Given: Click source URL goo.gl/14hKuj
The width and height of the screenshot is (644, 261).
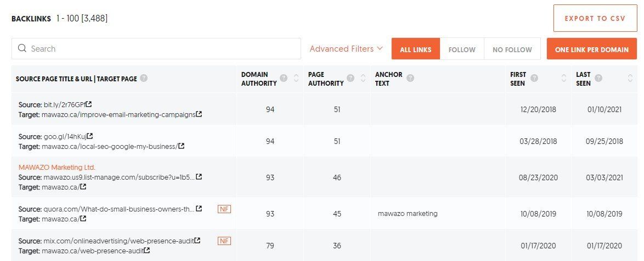Looking at the screenshot, I should click(x=65, y=136).
